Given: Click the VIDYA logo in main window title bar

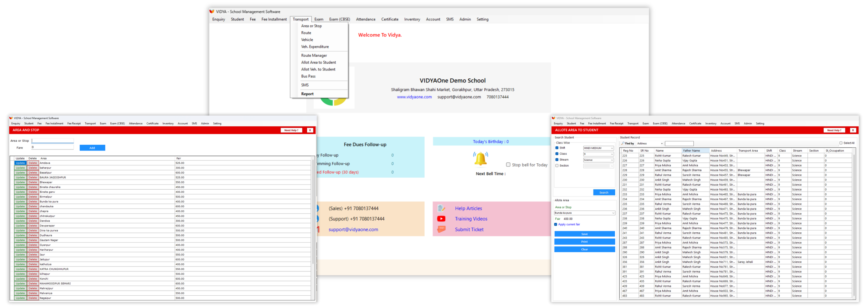Looking at the screenshot, I should [212, 11].
